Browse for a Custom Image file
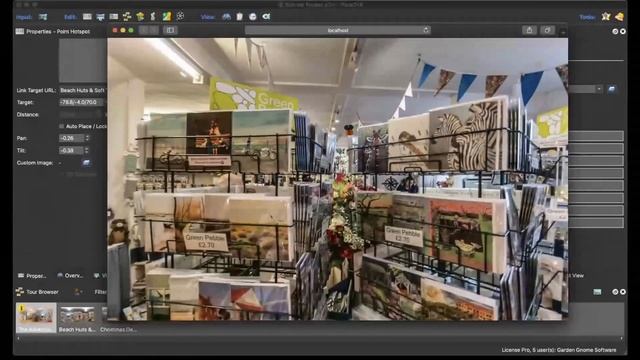Screen dimensions: 640x360 coord(86,163)
